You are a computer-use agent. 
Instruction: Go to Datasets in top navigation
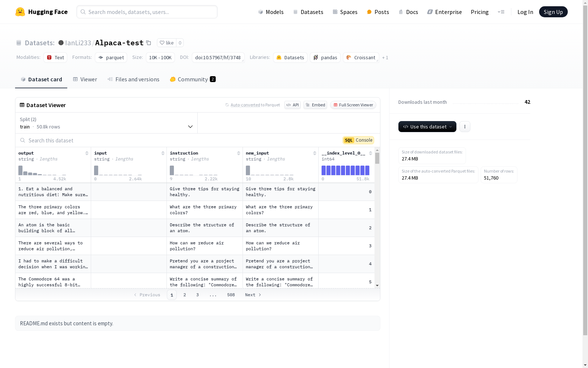[x=308, y=12]
